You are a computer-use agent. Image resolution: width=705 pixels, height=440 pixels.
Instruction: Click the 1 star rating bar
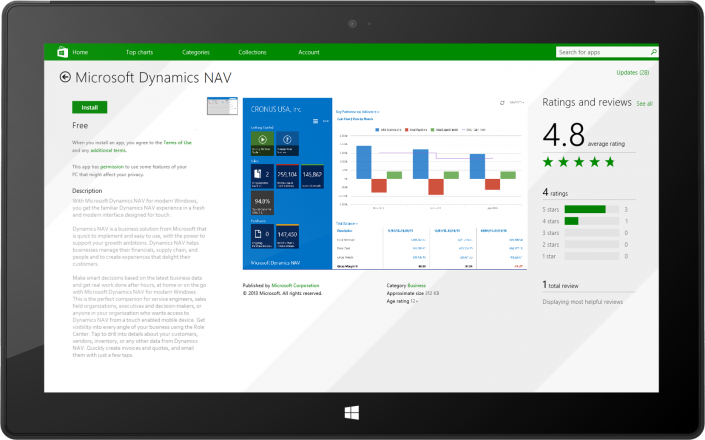pos(592,256)
